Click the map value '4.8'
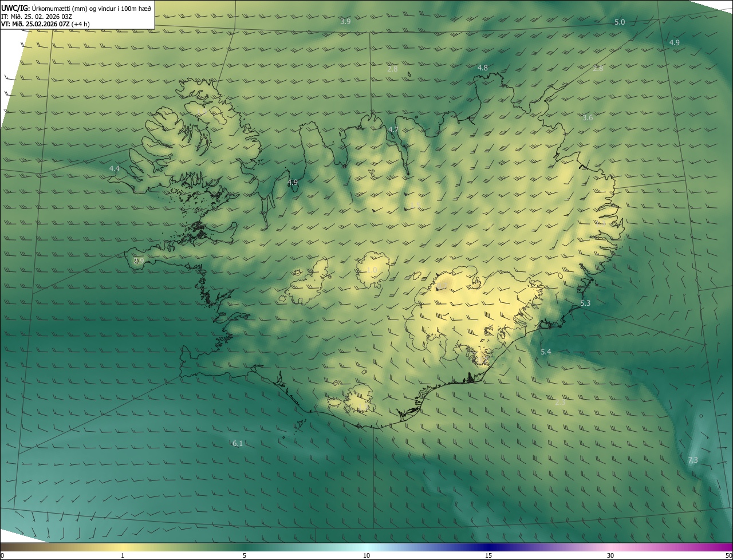This screenshot has height=560, width=733. [483, 68]
